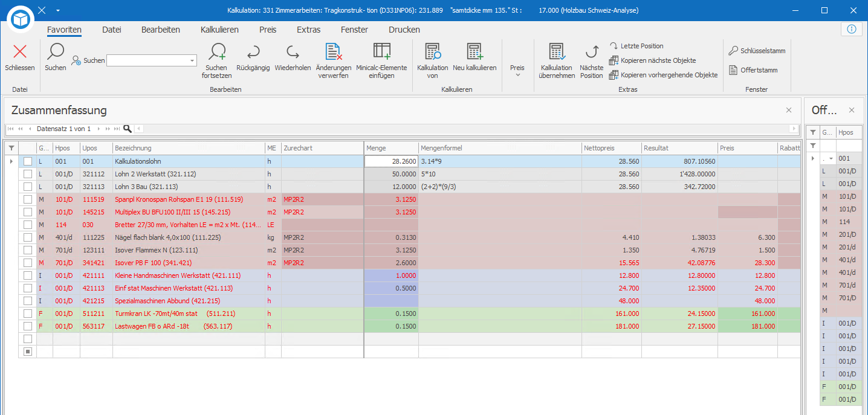The height and width of the screenshot is (415, 868).
Task: Tick checkbox for Kalkulationslohn row
Action: coord(28,161)
